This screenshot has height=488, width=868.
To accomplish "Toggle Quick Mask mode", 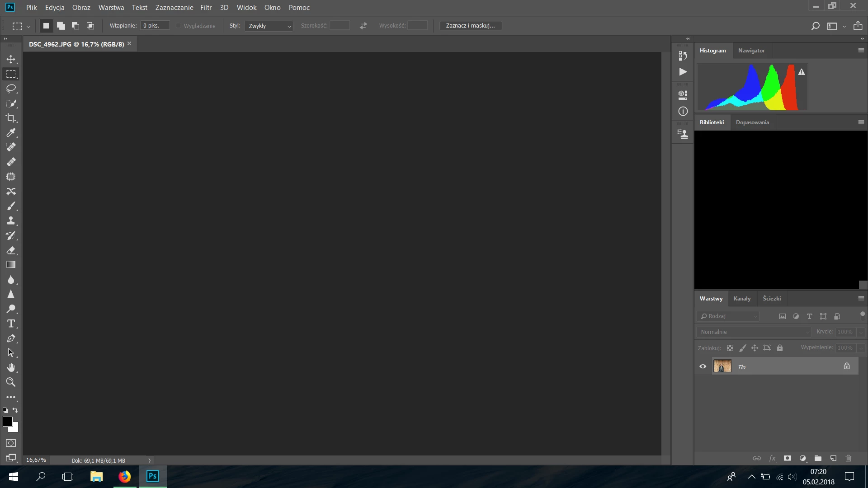I will click(x=11, y=443).
